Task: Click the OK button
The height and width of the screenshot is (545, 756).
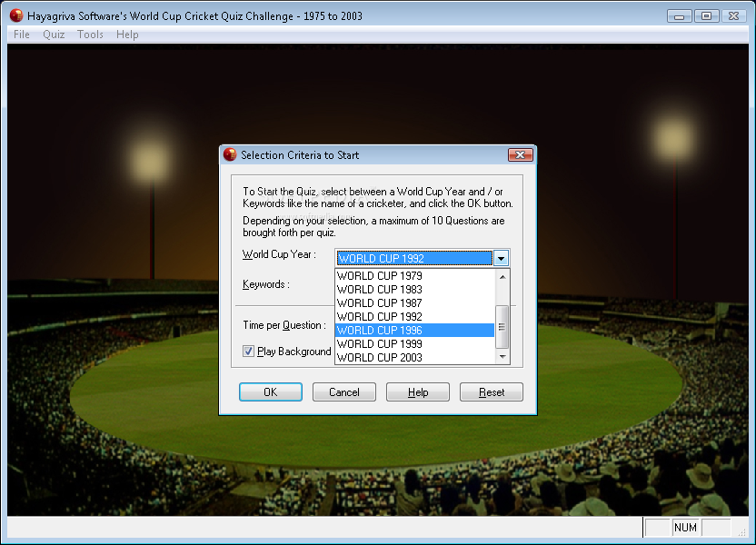Action: (271, 391)
